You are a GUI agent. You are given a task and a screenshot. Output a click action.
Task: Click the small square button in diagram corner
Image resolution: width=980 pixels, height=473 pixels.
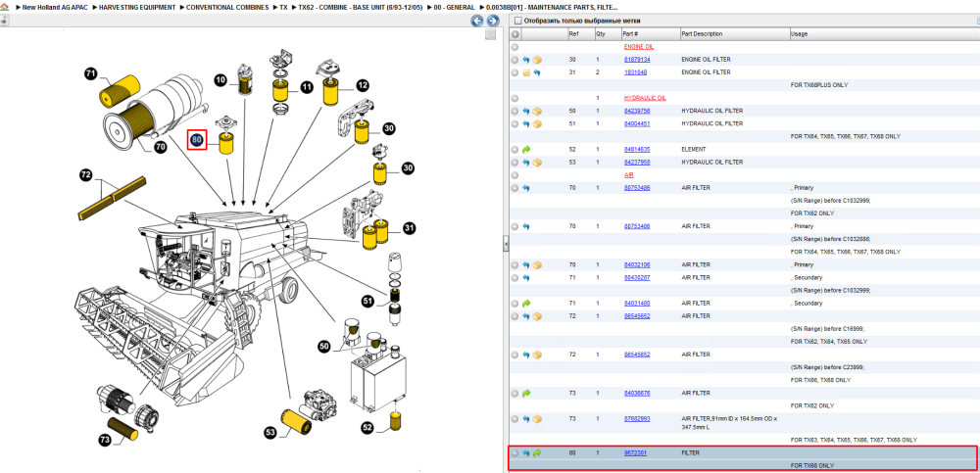click(491, 34)
